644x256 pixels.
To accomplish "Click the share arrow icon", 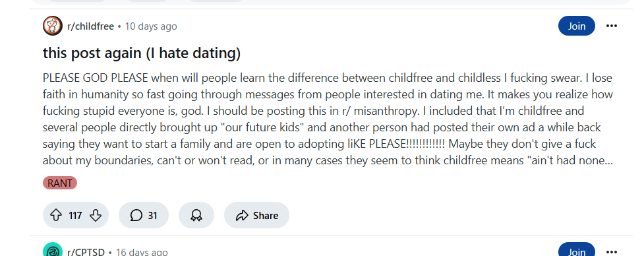I will click(x=242, y=215).
